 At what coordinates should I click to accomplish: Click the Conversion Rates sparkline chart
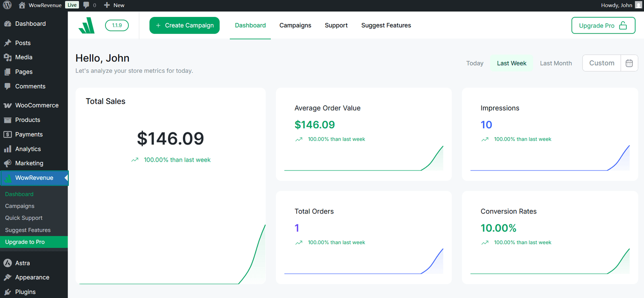tap(550, 261)
